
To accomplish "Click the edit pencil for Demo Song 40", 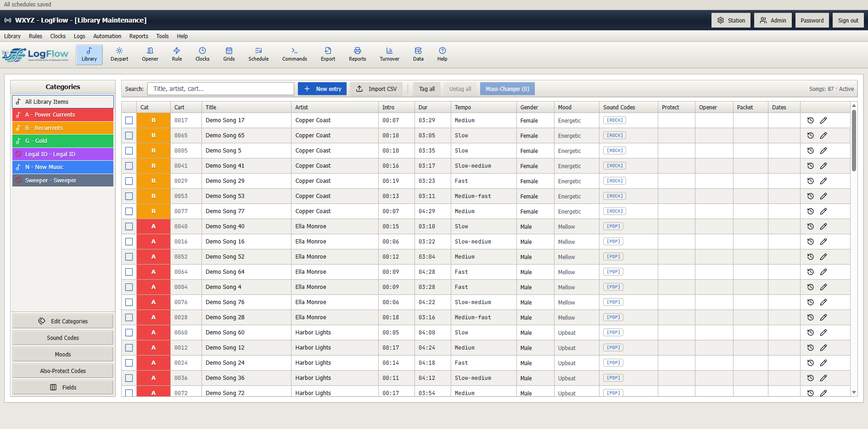I will pos(823,226).
